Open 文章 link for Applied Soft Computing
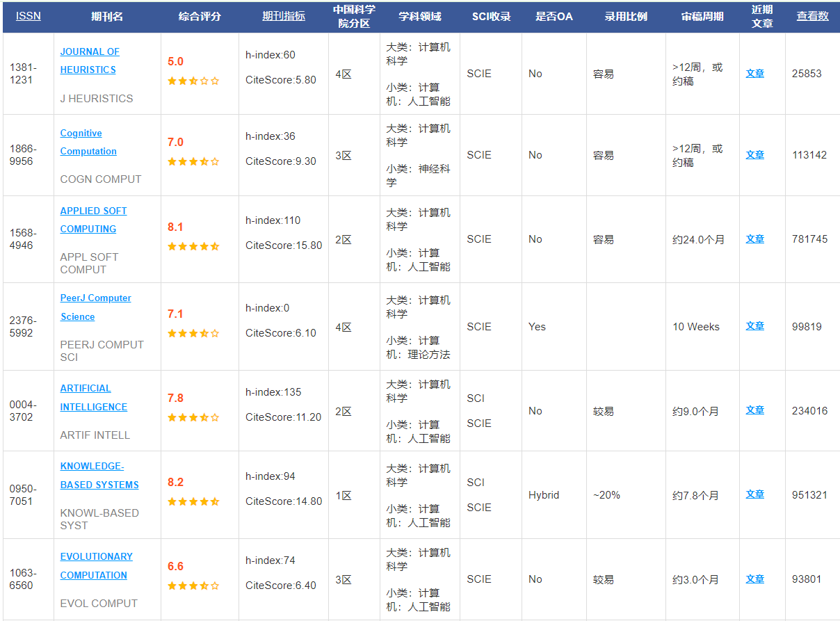This screenshot has width=840, height=621. (x=754, y=239)
